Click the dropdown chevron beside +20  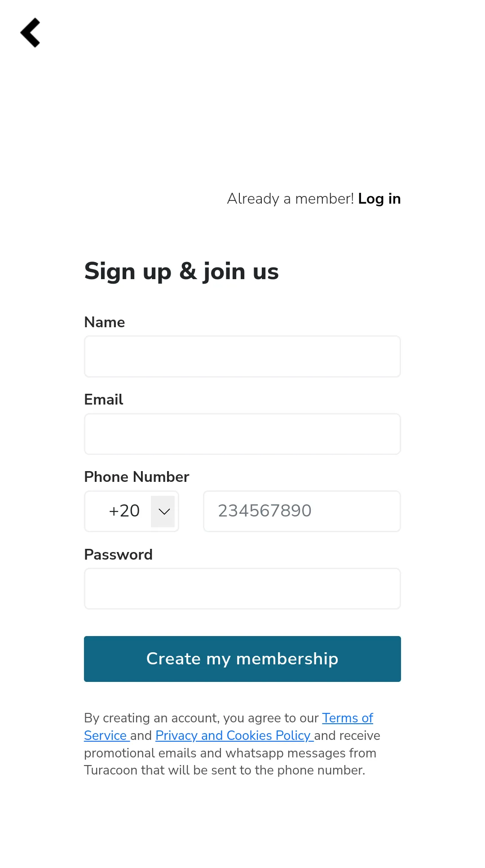point(164,512)
